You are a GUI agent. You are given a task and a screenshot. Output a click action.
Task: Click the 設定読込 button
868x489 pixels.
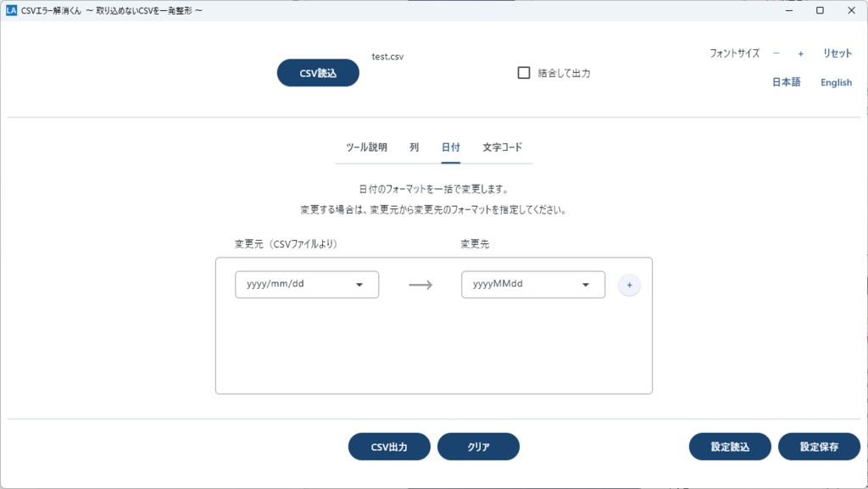(x=730, y=447)
